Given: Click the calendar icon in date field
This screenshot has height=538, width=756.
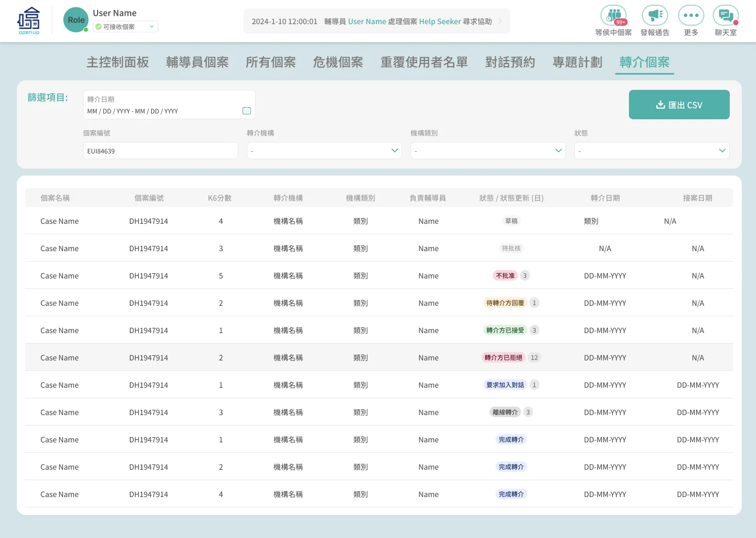Looking at the screenshot, I should coord(247,111).
